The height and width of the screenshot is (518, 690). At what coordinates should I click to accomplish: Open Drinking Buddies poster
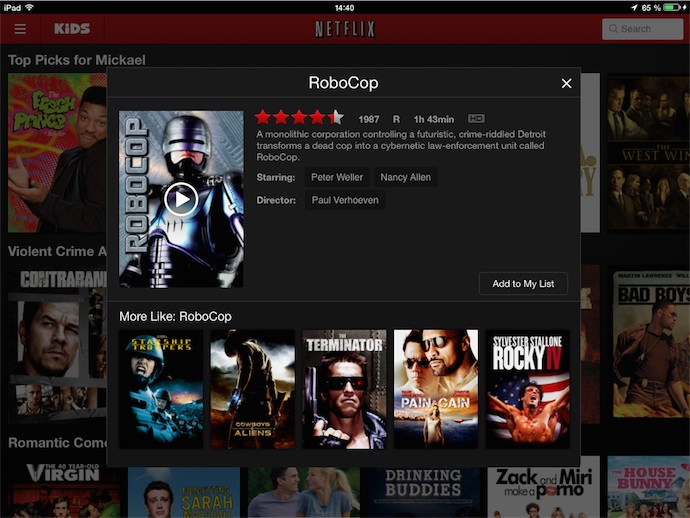coord(424,492)
